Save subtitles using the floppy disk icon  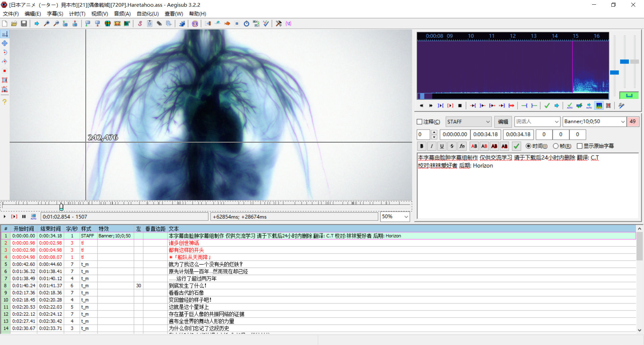coord(24,23)
